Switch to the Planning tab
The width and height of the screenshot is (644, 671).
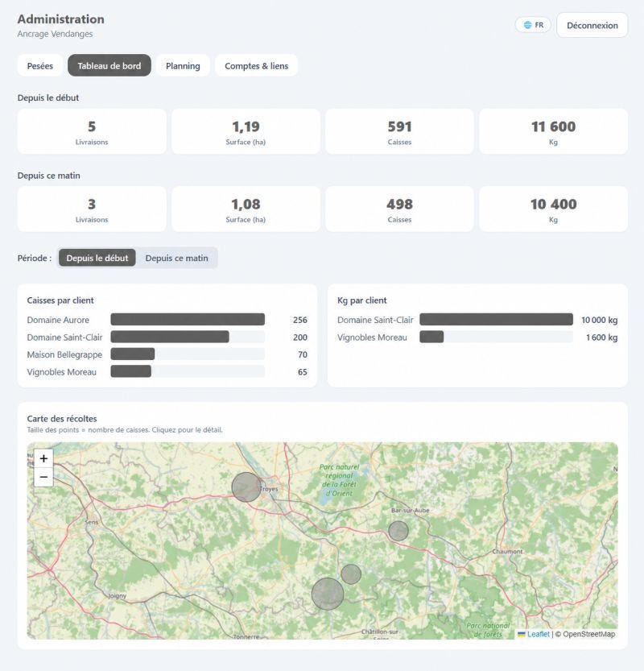tap(183, 65)
